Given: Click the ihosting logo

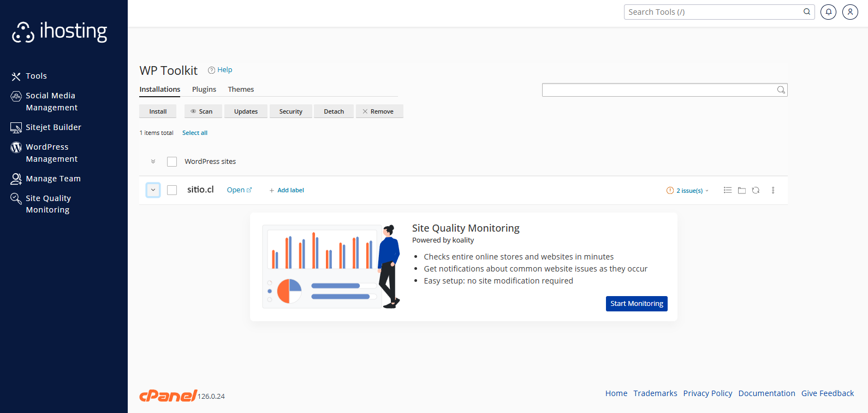Looking at the screenshot, I should [x=60, y=32].
